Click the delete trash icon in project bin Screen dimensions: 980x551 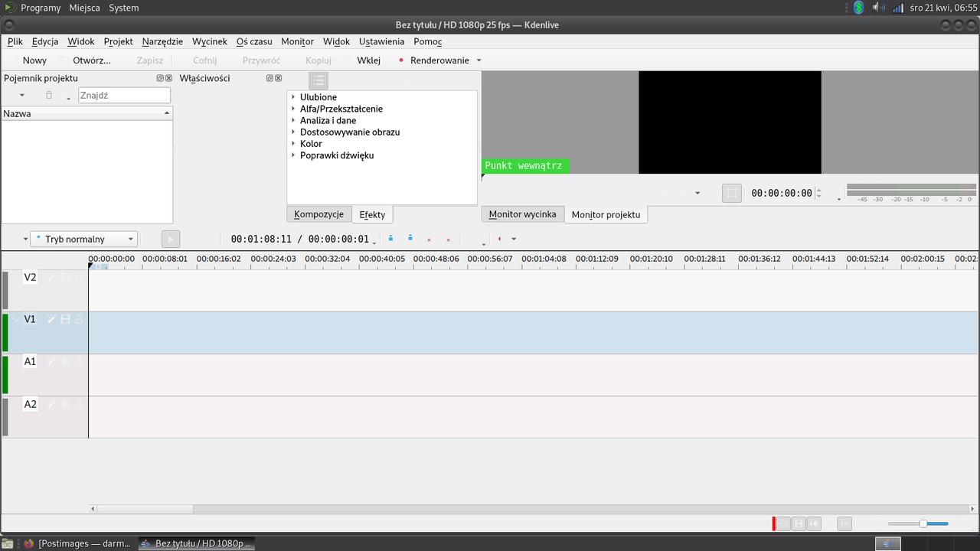pyautogui.click(x=49, y=95)
